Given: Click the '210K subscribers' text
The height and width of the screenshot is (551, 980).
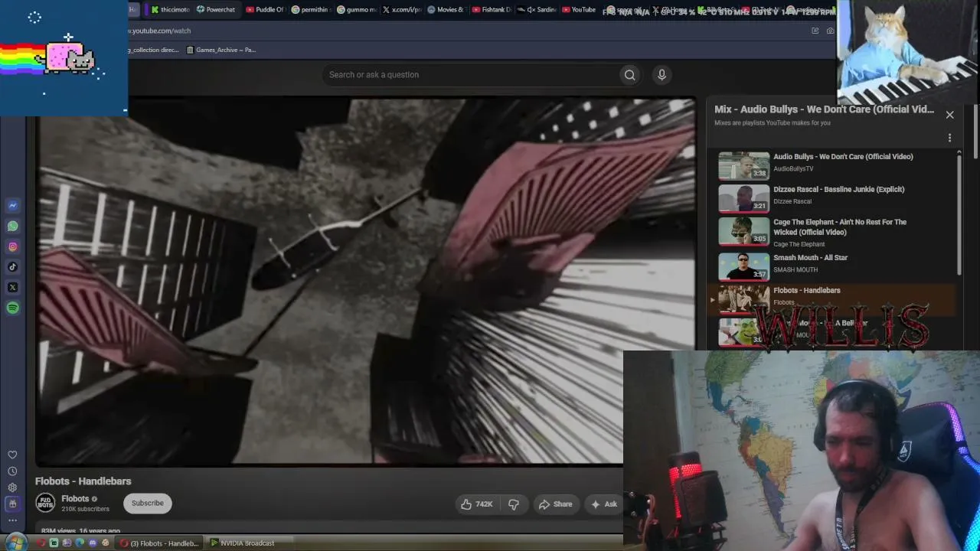Looking at the screenshot, I should [85, 509].
